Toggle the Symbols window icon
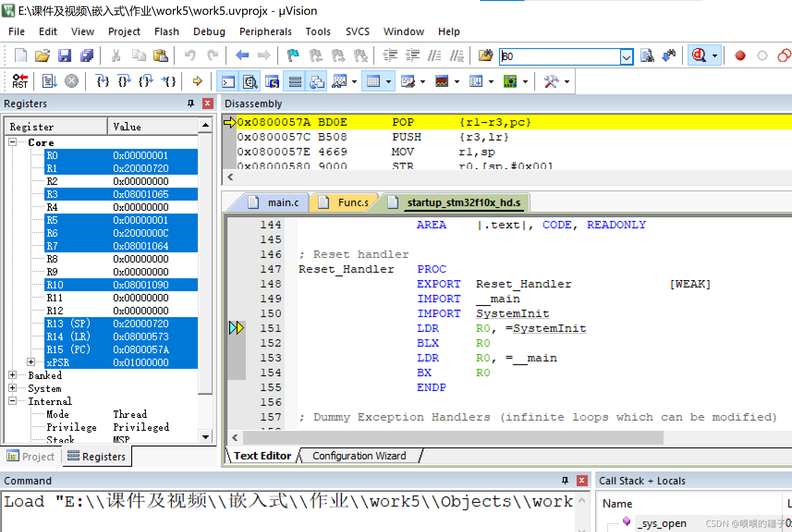Image resolution: width=792 pixels, height=532 pixels. pos(272,82)
